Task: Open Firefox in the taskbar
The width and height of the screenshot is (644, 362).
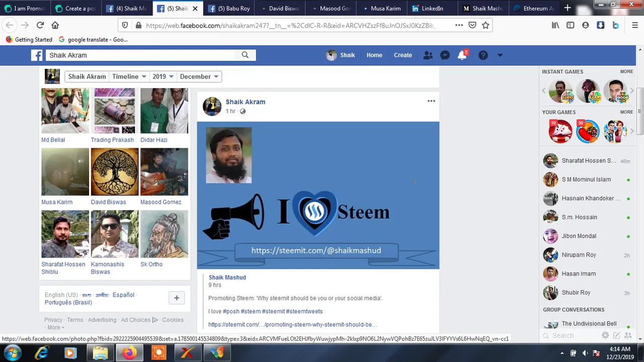Action: click(129, 353)
